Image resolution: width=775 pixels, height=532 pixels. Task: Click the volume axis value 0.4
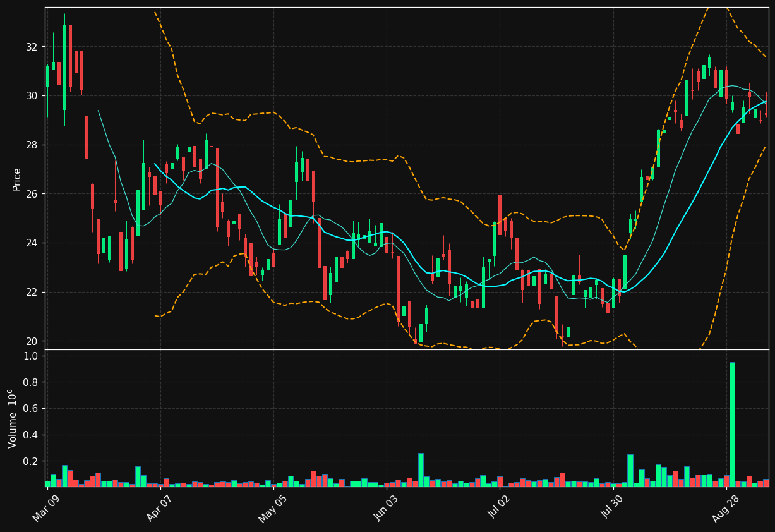click(x=31, y=435)
